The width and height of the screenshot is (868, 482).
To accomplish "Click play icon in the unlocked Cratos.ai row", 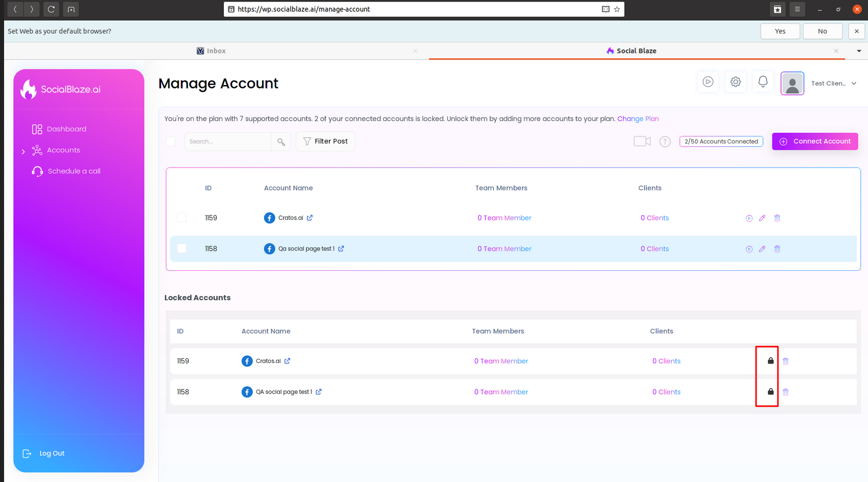I will (x=749, y=218).
